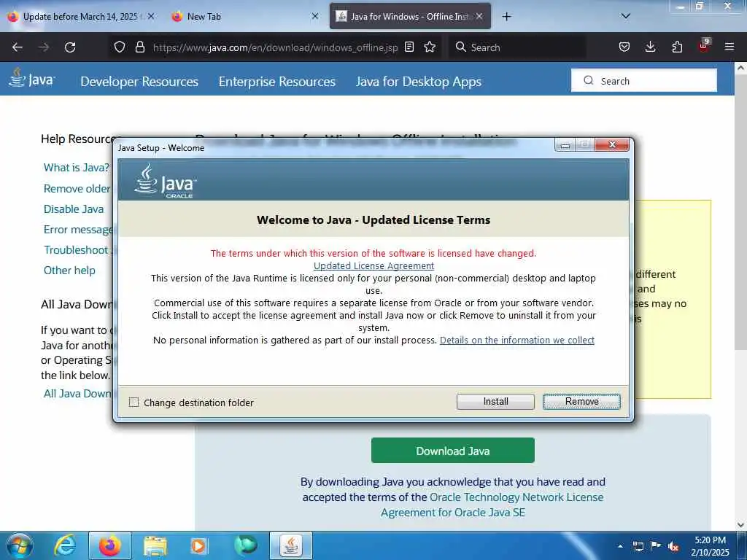747x560 pixels.
Task: Open the Error messages help link
Action: pos(78,230)
